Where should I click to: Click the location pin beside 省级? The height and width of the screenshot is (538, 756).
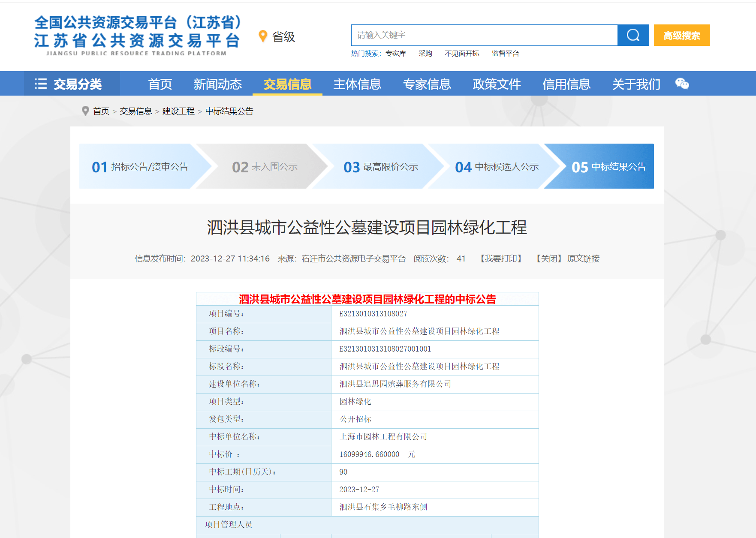(x=263, y=36)
